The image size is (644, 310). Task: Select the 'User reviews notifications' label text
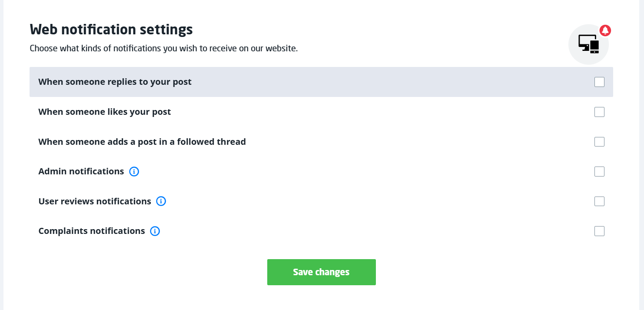click(95, 201)
